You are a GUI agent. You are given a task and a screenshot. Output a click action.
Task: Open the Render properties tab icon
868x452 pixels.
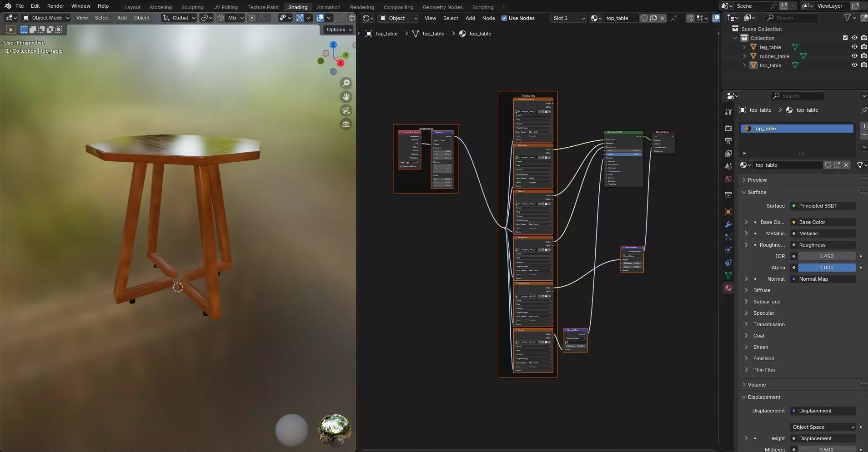pyautogui.click(x=728, y=128)
